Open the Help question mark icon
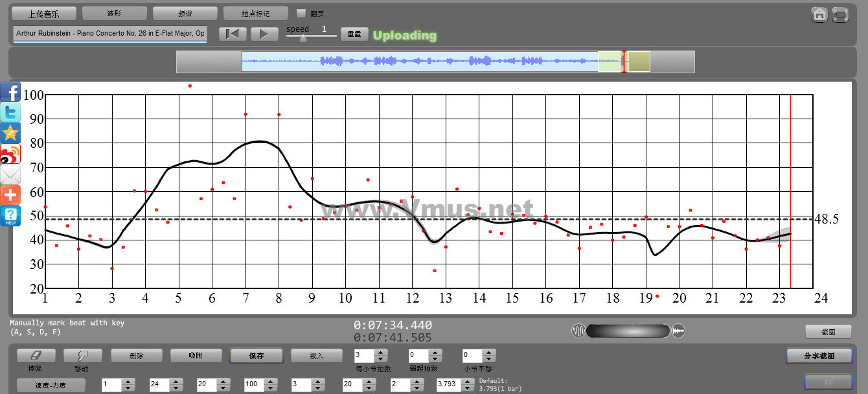 point(10,216)
